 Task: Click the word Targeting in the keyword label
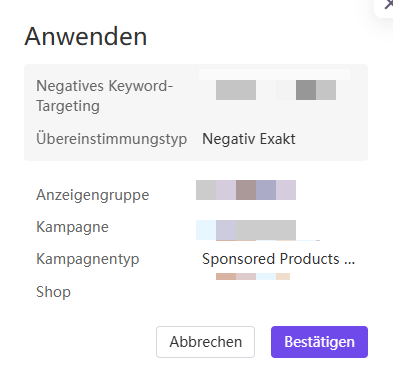click(68, 106)
